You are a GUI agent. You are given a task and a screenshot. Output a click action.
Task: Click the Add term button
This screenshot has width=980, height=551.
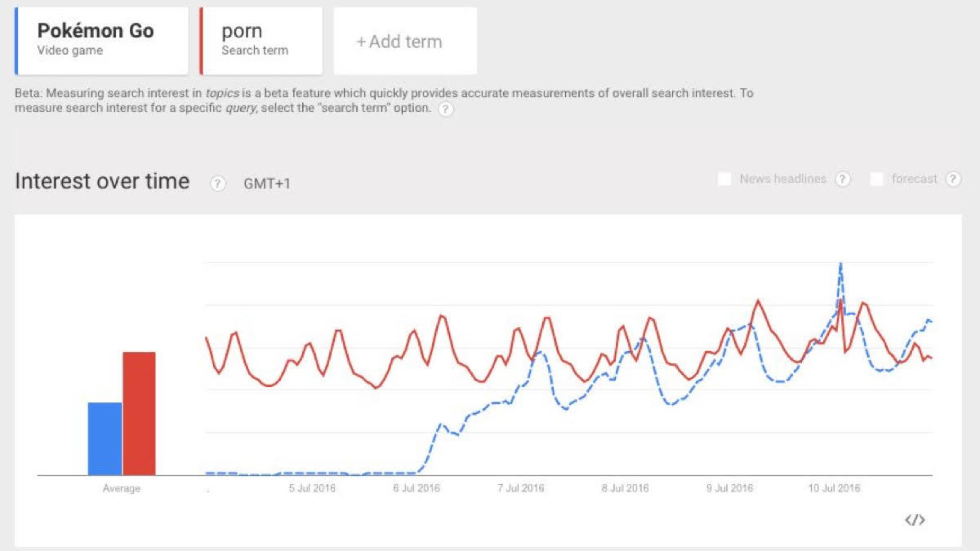coord(405,41)
